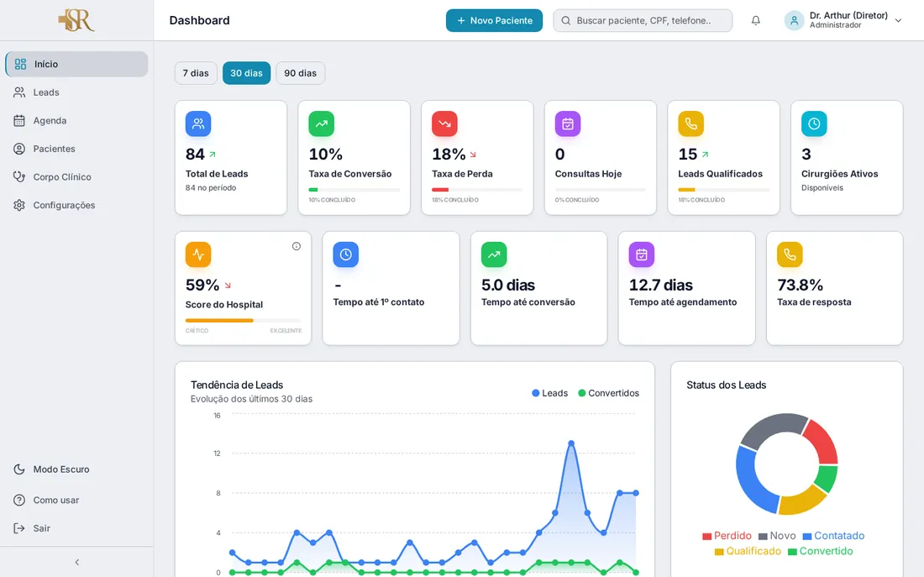Click the Corpo Clínico stethoscope icon
This screenshot has height=577, width=924.
tap(19, 177)
